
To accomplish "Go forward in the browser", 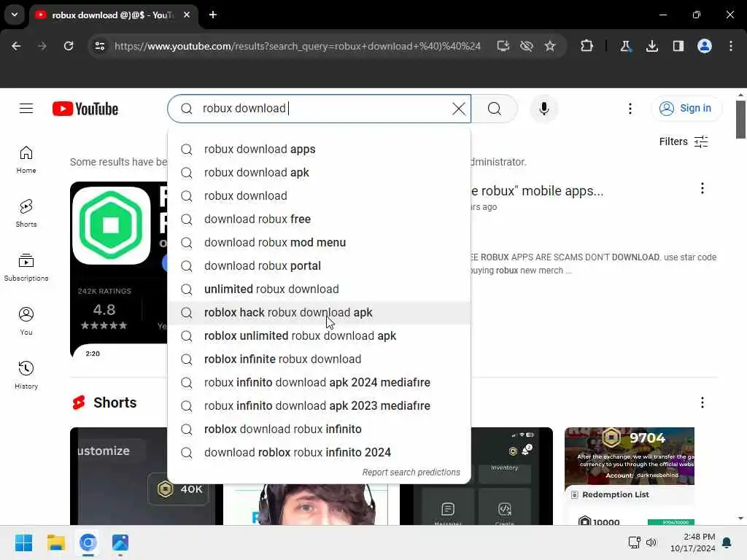I will coord(42,46).
